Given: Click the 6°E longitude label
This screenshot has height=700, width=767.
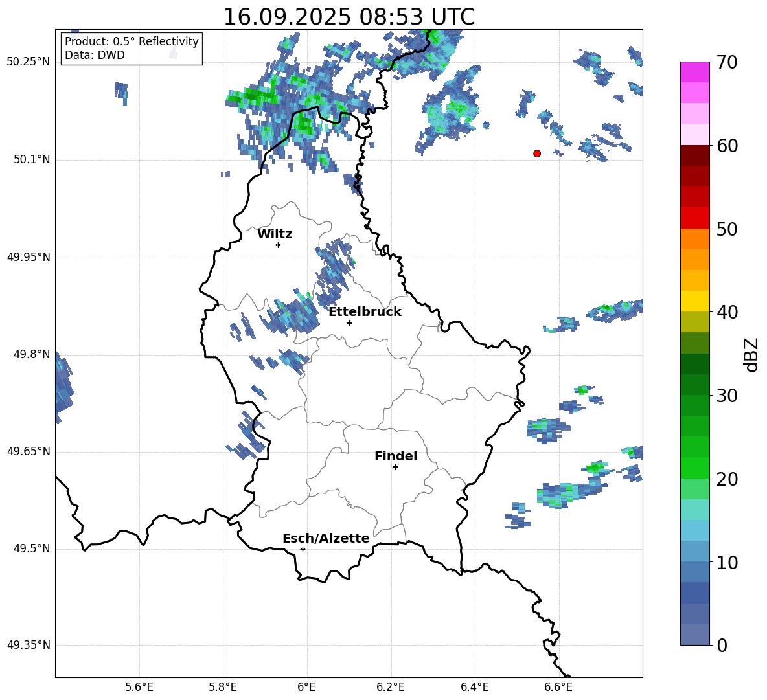Looking at the screenshot, I should pos(306,687).
